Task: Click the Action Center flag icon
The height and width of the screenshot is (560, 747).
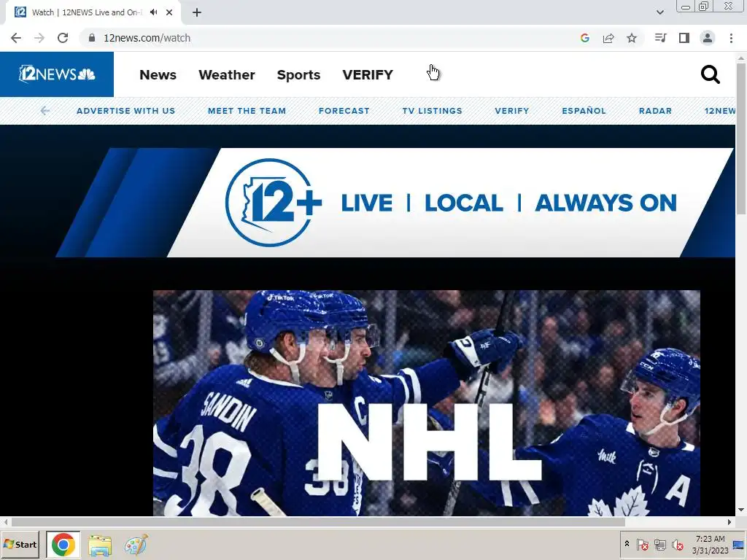Action: click(642, 544)
